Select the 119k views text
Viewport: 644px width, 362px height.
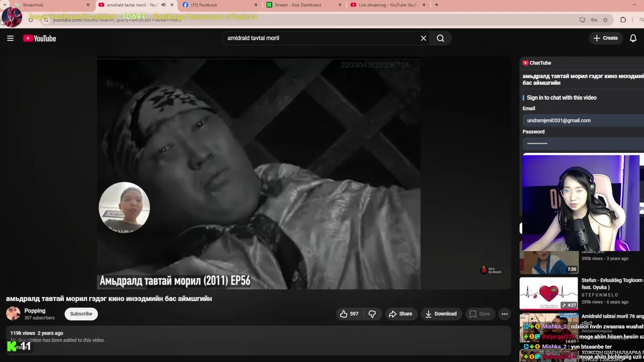pyautogui.click(x=23, y=333)
